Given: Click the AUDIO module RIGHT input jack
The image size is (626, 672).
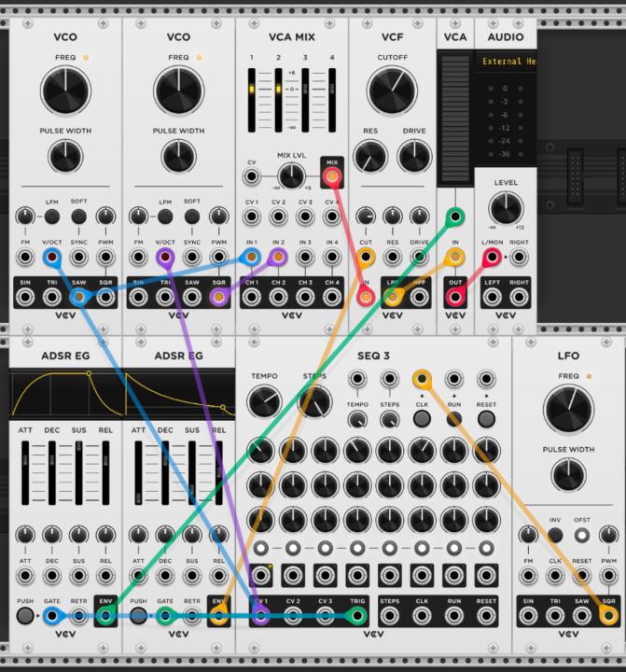Looking at the screenshot, I should coord(519,257).
